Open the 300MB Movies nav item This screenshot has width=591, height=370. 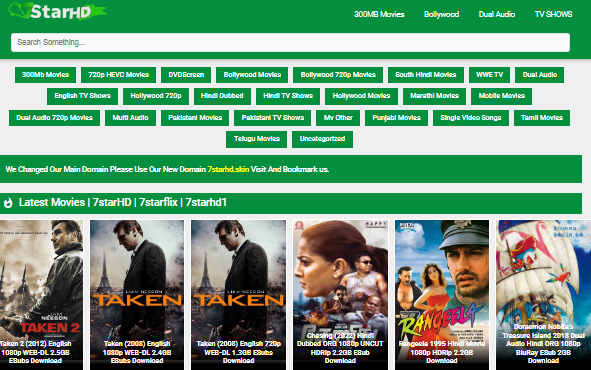pyautogui.click(x=379, y=14)
